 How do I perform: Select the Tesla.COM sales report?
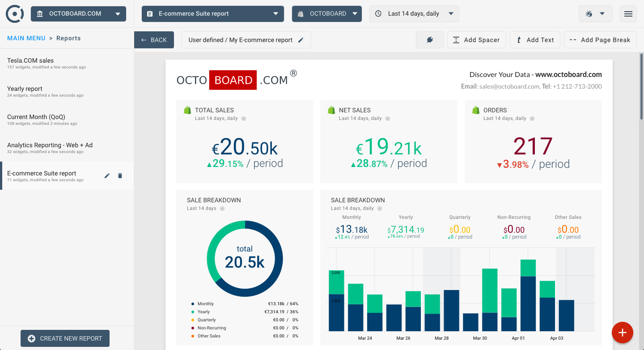coord(67,63)
